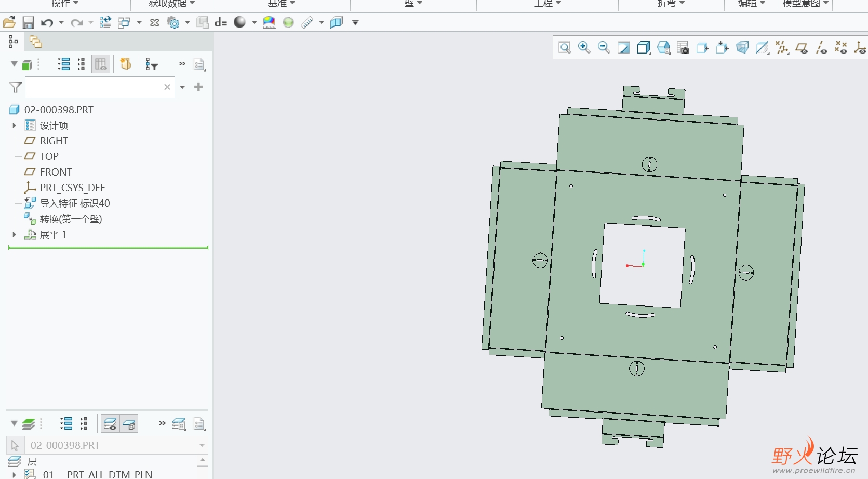Toggle the tree columns display button
The width and height of the screenshot is (868, 479).
click(101, 64)
